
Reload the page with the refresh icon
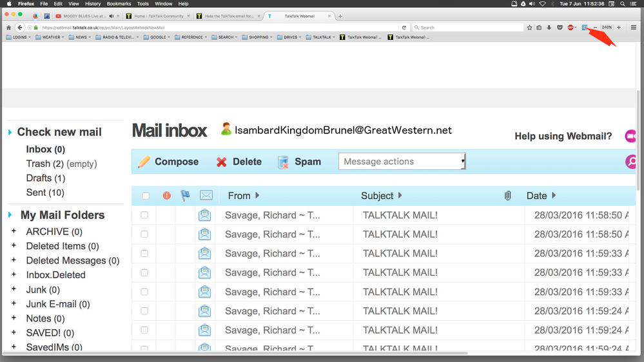click(404, 28)
